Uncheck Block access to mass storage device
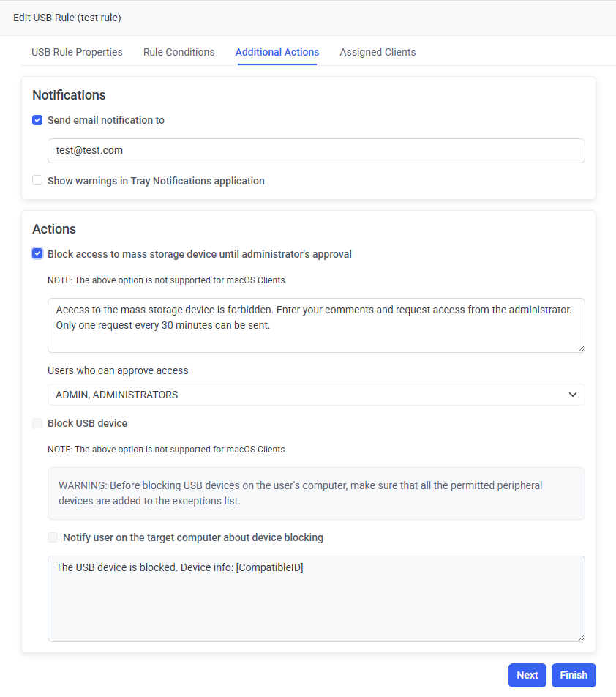Viewport: 616px width, 697px height. pos(37,253)
